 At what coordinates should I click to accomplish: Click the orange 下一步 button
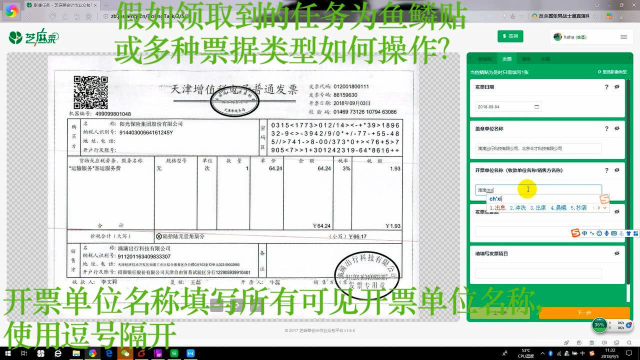pyautogui.click(x=584, y=313)
